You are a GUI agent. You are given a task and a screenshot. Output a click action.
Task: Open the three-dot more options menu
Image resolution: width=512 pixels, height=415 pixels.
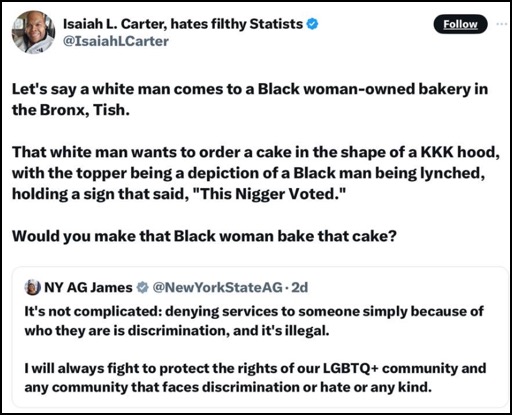click(x=502, y=24)
